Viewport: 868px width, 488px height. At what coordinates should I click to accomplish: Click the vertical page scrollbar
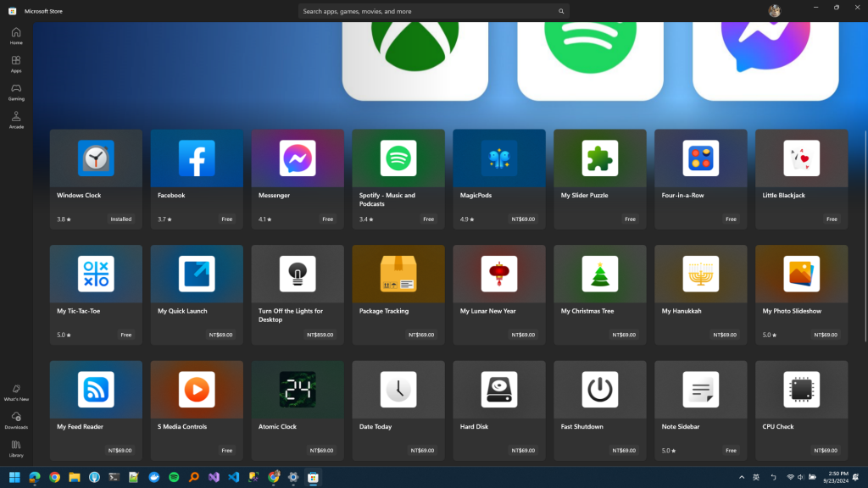click(x=865, y=238)
